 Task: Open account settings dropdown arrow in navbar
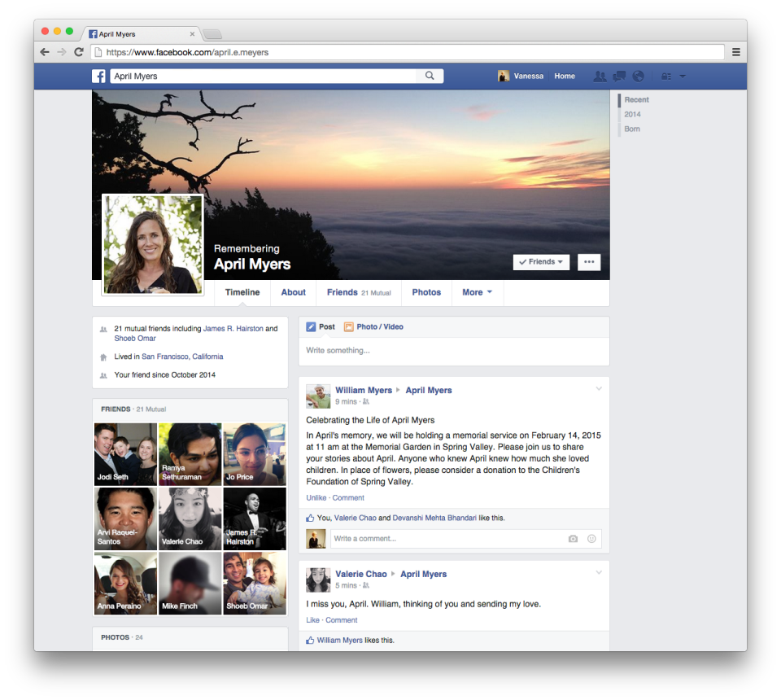[x=683, y=76]
